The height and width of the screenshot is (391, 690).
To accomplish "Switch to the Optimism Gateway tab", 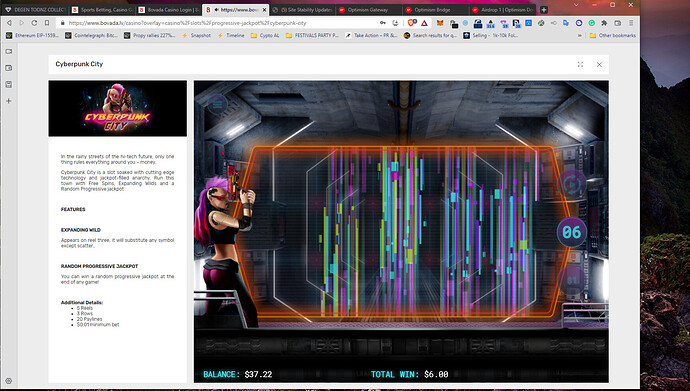I will [369, 10].
